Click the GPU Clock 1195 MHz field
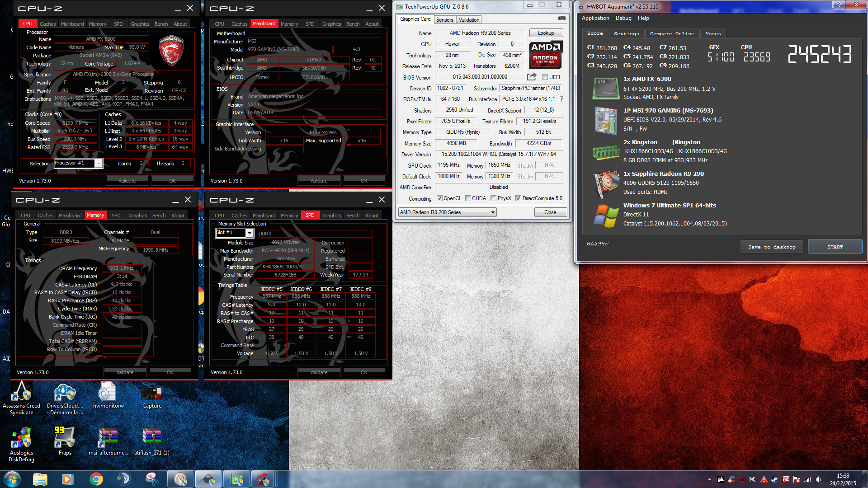The height and width of the screenshot is (488, 868). [x=448, y=165]
